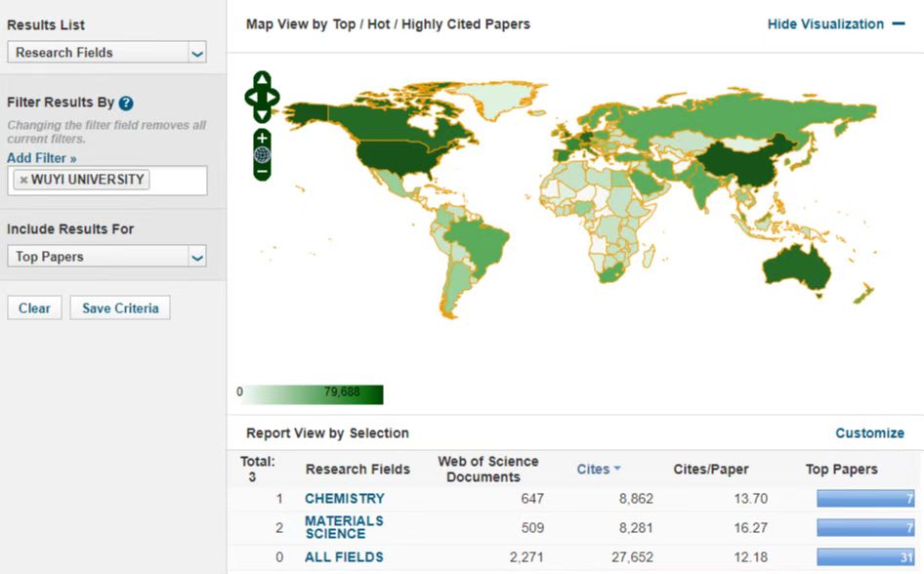Open the Research Fields results list dropdown
The height and width of the screenshot is (574, 924).
click(x=106, y=53)
